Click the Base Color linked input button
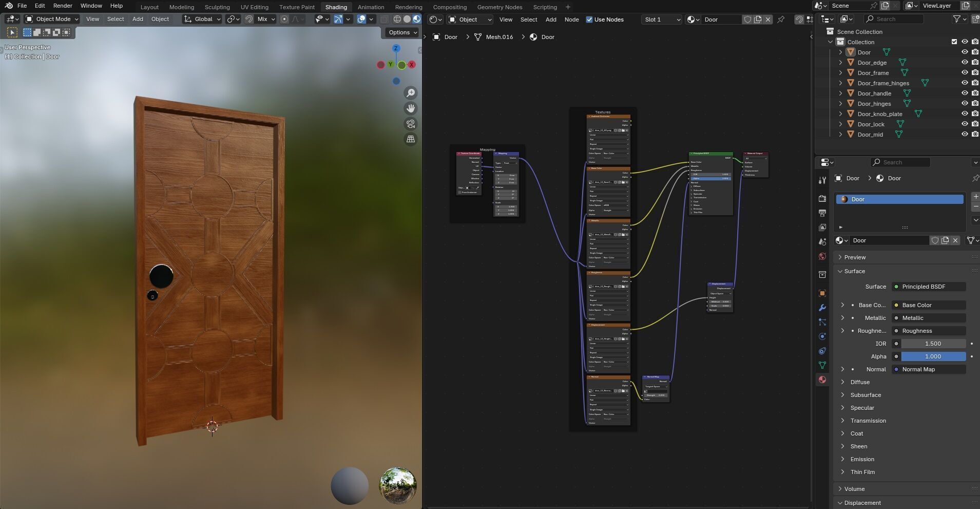The image size is (980, 509). [929, 305]
